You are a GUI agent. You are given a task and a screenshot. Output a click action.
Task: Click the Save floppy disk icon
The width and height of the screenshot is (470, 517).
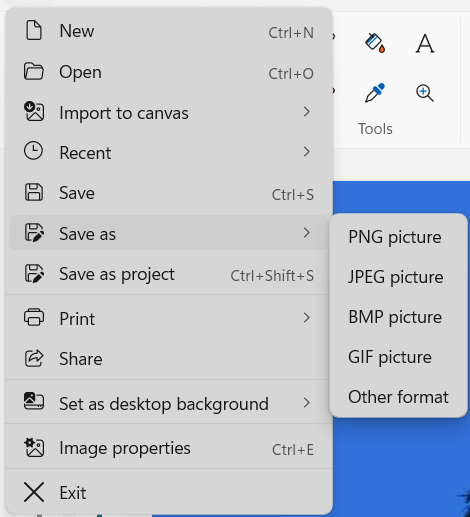(34, 192)
